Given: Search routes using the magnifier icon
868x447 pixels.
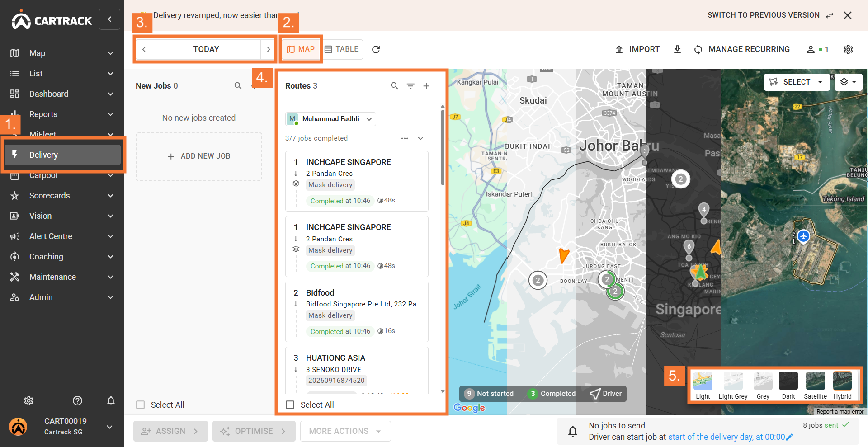Looking at the screenshot, I should [394, 86].
